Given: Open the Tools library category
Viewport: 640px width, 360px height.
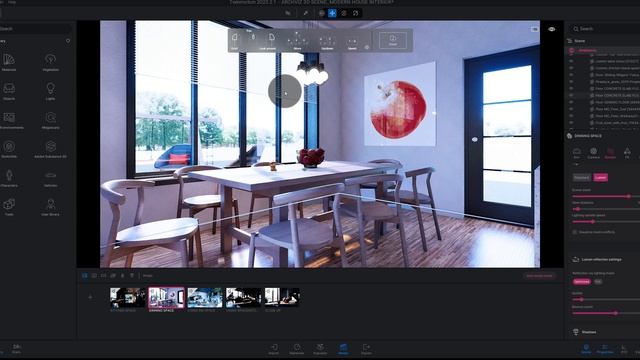Looking at the screenshot, I should tap(9, 207).
